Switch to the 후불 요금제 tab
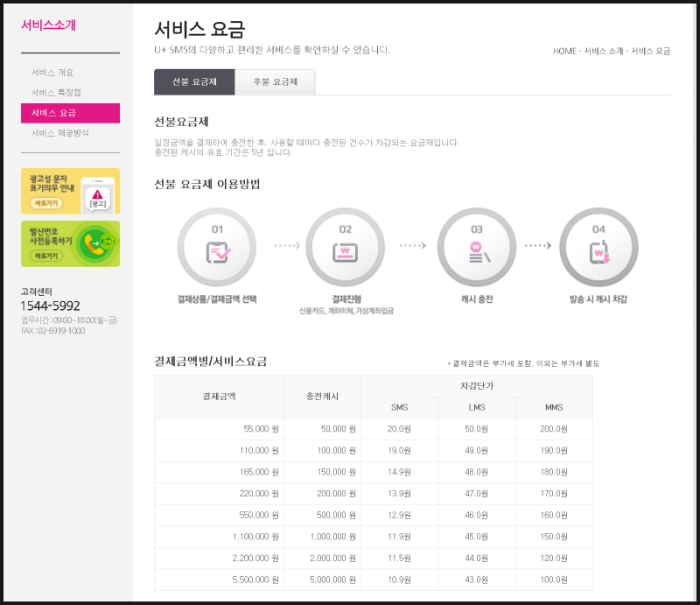The image size is (700, 605). click(x=275, y=81)
